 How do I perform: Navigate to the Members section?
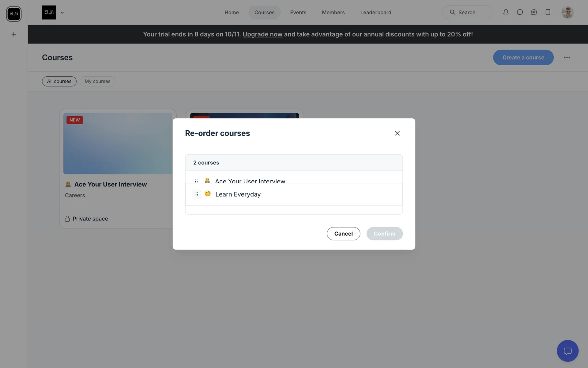coord(333,12)
